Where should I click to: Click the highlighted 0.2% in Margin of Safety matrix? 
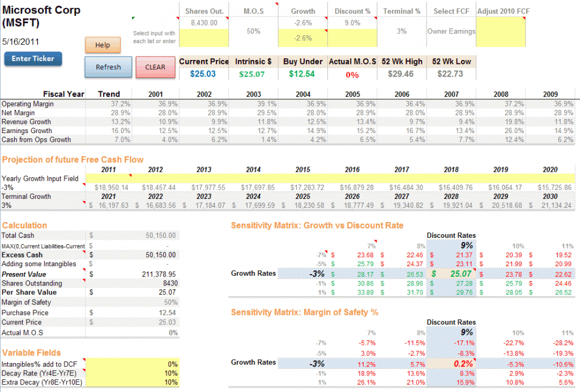[x=463, y=364]
